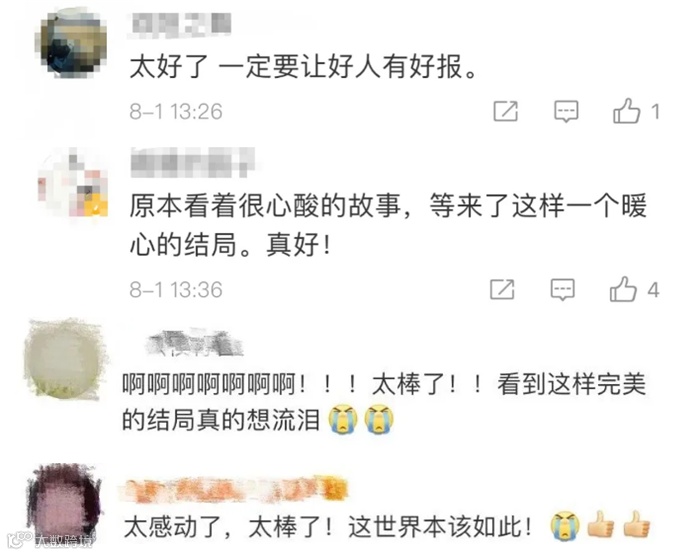Screen dimensions: 700x555
Task: Select comment starting with 原本看着很心酸的故事
Action: click(x=388, y=225)
